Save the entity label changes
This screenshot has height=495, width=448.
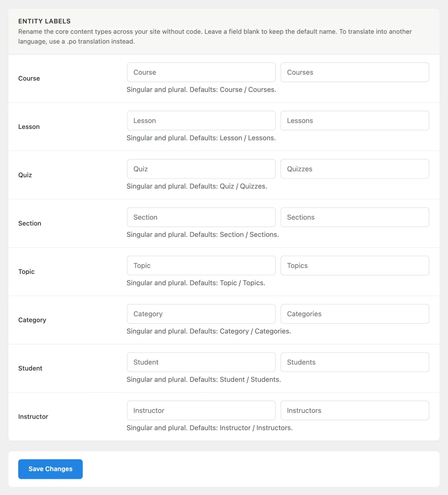pos(50,469)
